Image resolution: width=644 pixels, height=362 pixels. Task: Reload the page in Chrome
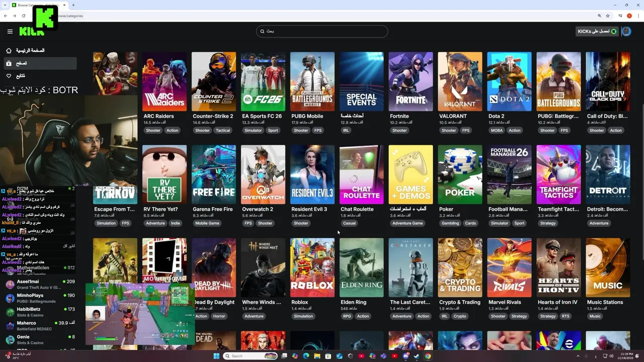(x=24, y=16)
